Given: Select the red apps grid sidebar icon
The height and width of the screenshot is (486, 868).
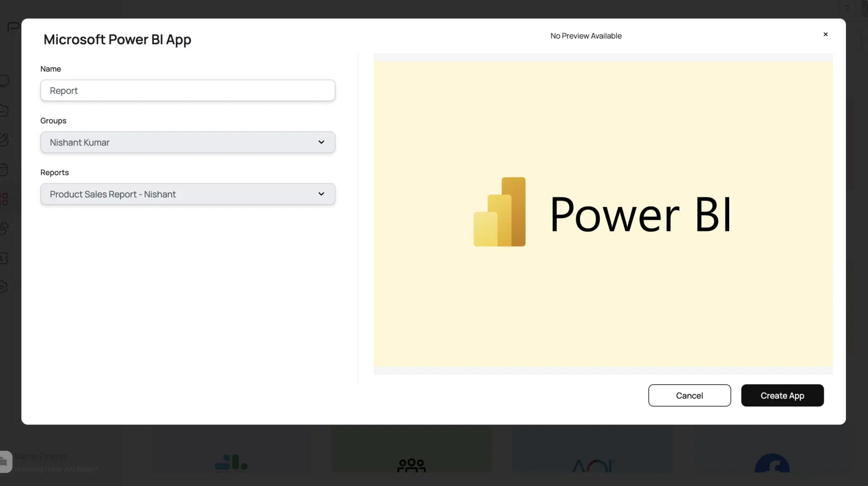Looking at the screenshot, I should 5,199.
